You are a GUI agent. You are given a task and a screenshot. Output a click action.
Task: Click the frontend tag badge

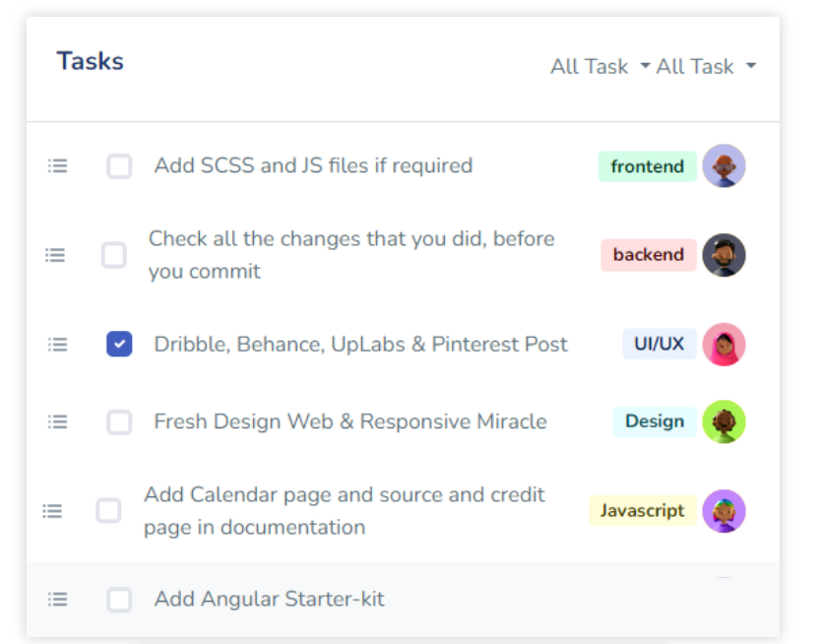point(647,166)
